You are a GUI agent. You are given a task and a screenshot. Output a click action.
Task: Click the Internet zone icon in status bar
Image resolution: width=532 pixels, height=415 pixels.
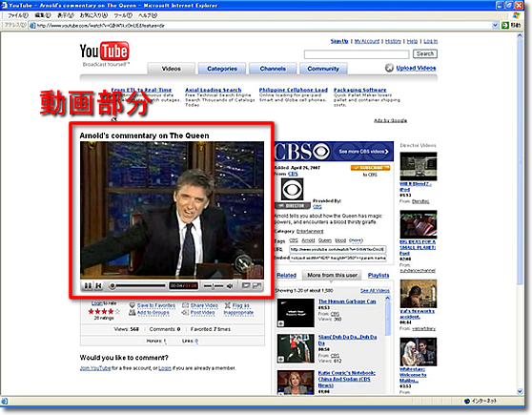[x=467, y=401]
